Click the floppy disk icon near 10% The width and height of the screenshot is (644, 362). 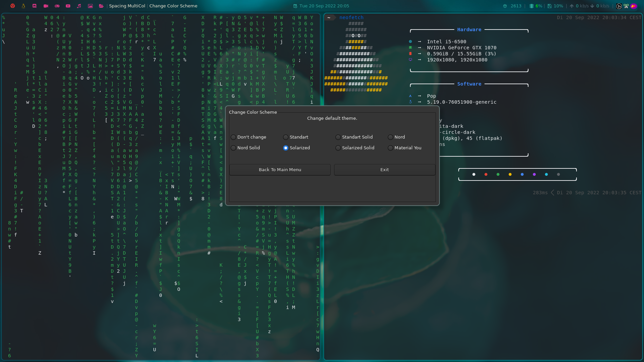tap(550, 6)
